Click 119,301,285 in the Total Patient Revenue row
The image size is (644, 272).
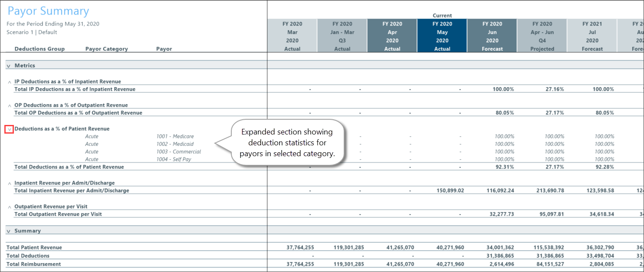click(348, 248)
